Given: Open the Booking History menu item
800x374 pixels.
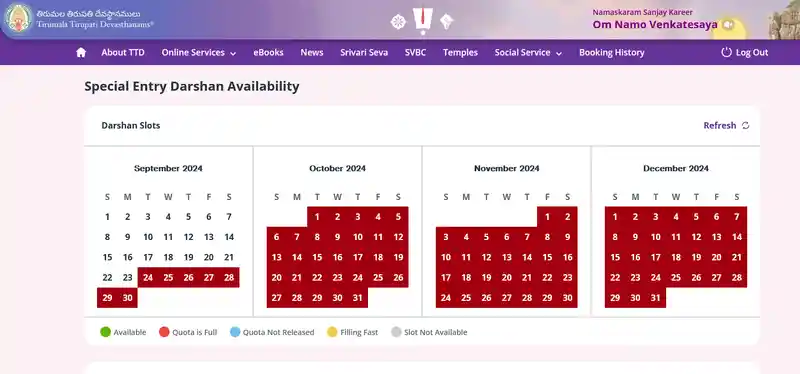Looking at the screenshot, I should pos(612,53).
